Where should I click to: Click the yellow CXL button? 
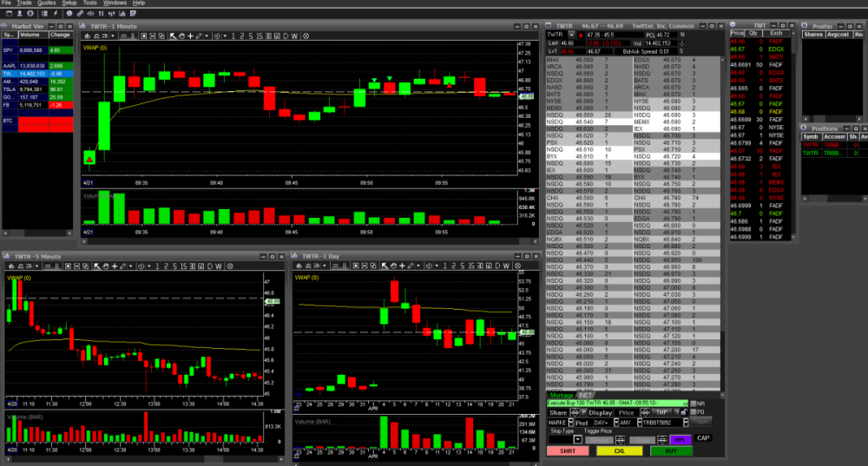tap(620, 451)
